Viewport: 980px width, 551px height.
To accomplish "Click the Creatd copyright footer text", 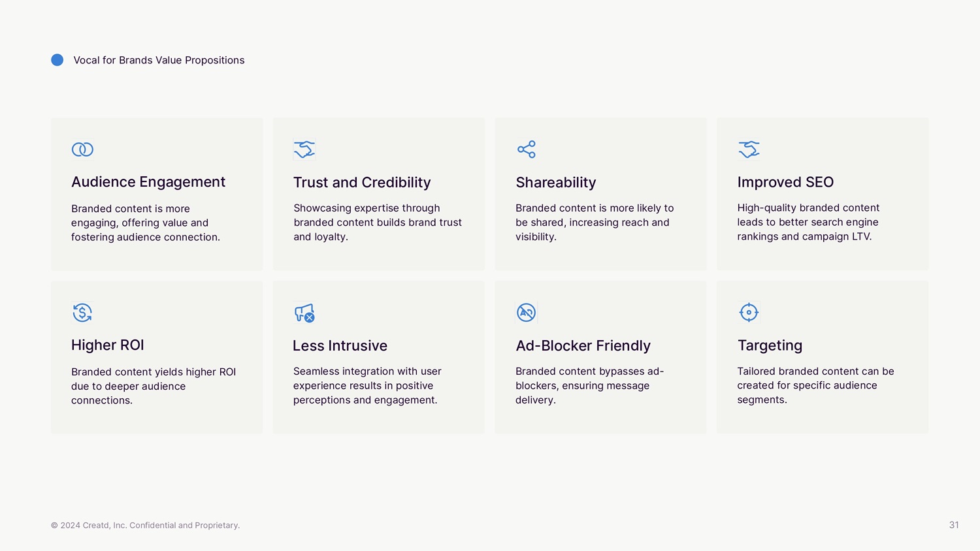I will 145,525.
